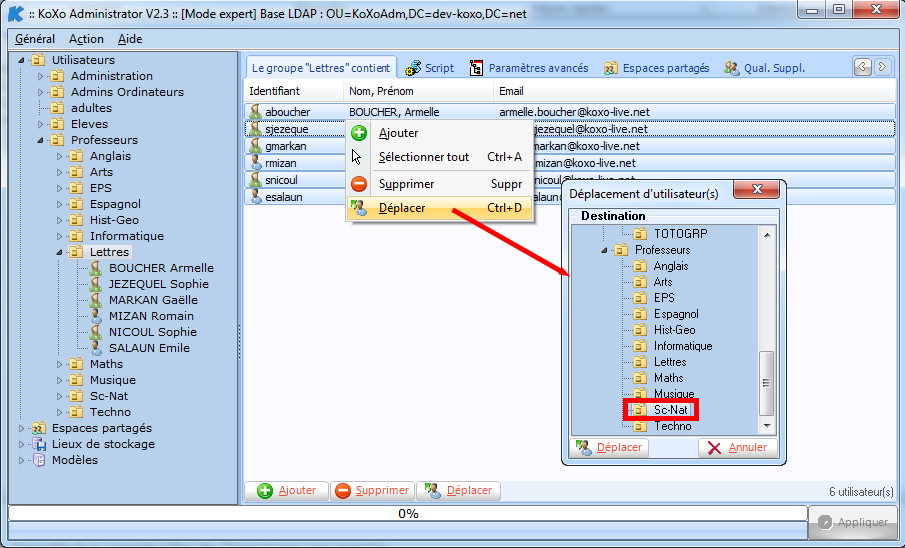The width and height of the screenshot is (905, 548).
Task: Select BOUCHER Armelle user icon in tree
Action: 96,268
